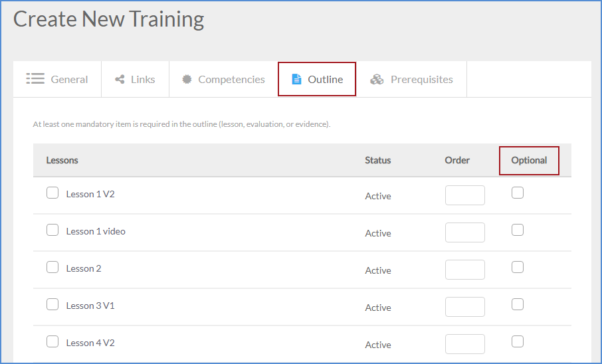Click the Outline document icon

pos(296,80)
